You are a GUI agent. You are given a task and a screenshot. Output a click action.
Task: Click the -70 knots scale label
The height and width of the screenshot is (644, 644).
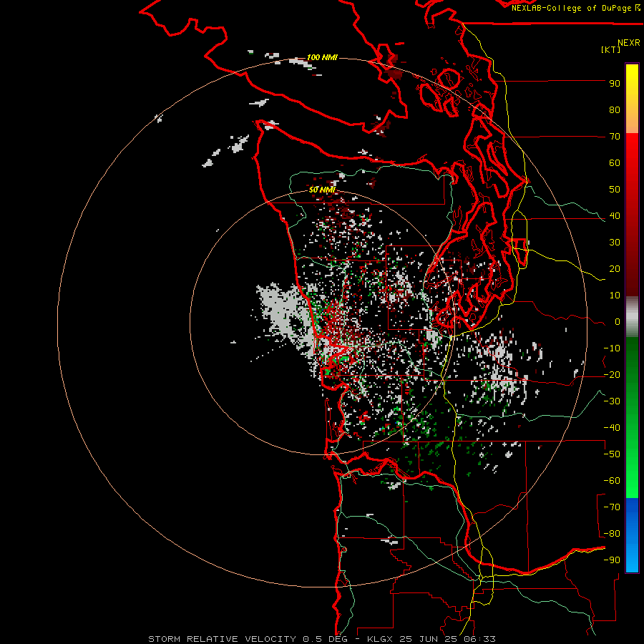tap(612, 507)
